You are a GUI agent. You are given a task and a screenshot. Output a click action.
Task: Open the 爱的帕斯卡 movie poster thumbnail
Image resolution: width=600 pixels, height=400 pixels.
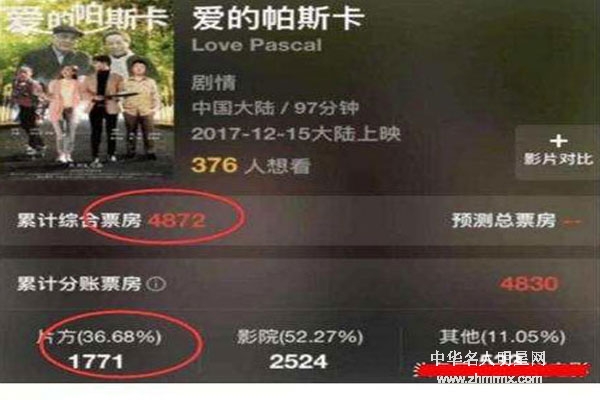point(86,90)
